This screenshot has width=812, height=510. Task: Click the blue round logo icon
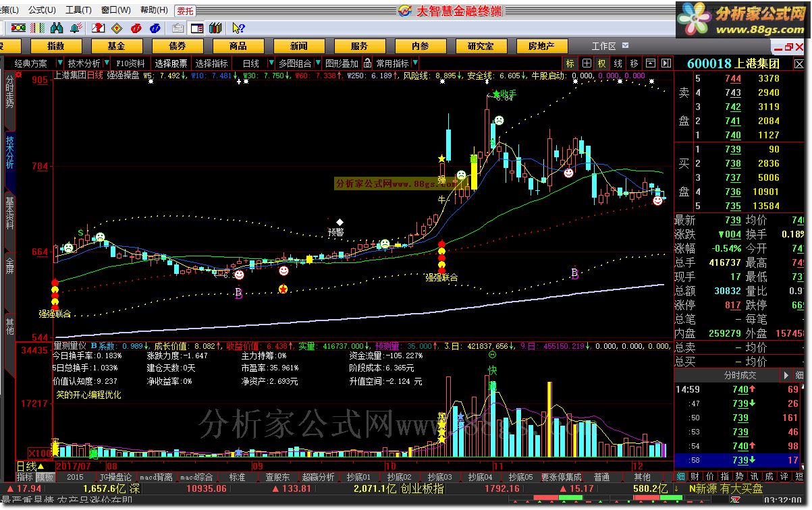(155, 28)
